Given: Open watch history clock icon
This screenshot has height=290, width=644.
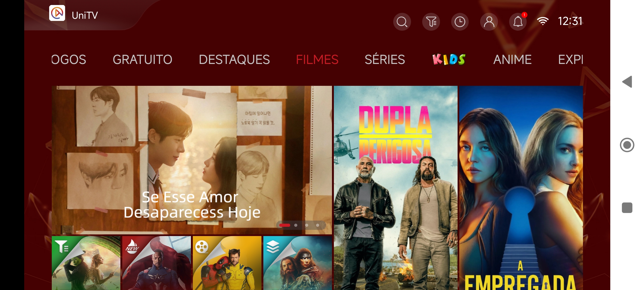Looking at the screenshot, I should tap(460, 22).
